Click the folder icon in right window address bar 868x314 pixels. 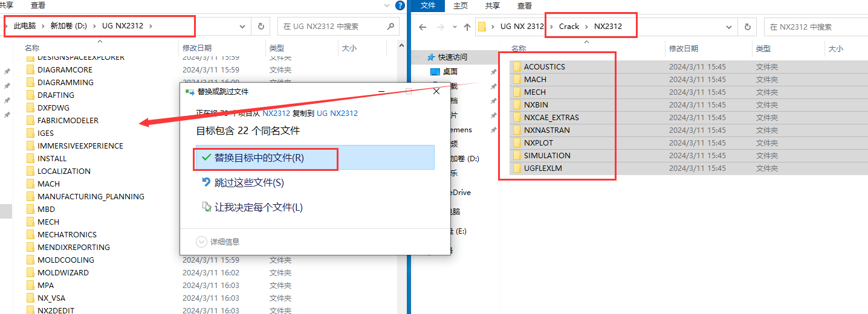pyautogui.click(x=482, y=27)
